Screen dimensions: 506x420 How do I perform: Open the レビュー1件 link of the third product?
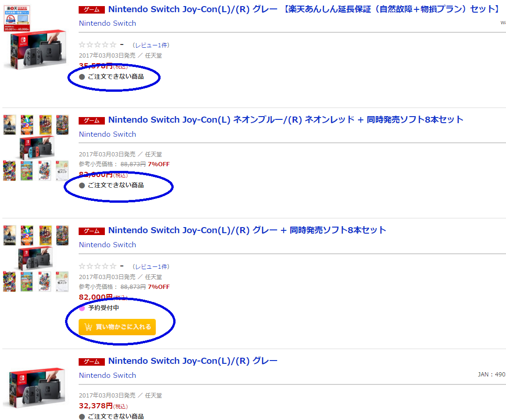click(x=151, y=267)
